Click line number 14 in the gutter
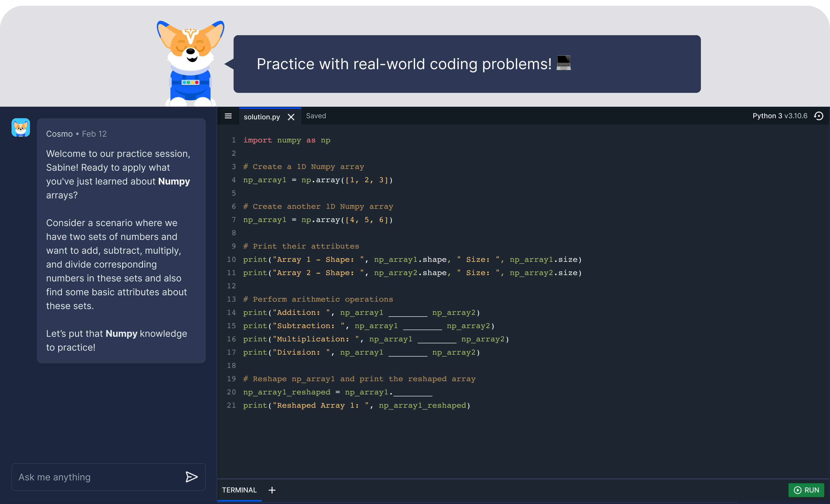The image size is (830, 504). pyautogui.click(x=231, y=313)
